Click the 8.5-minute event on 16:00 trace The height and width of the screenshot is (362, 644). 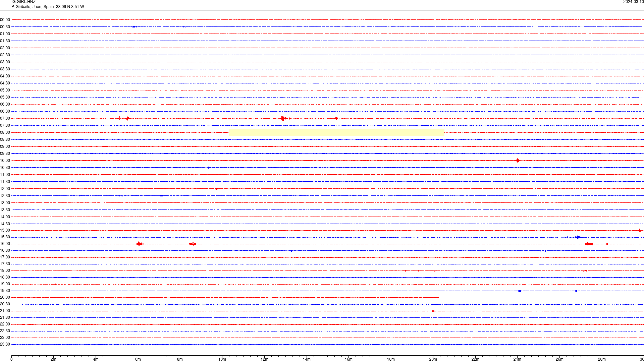pos(193,244)
